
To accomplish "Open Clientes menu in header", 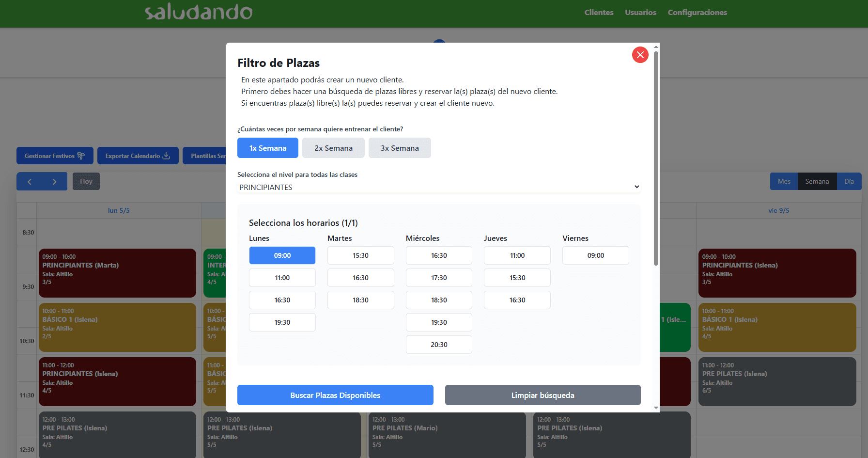I will pyautogui.click(x=599, y=13).
